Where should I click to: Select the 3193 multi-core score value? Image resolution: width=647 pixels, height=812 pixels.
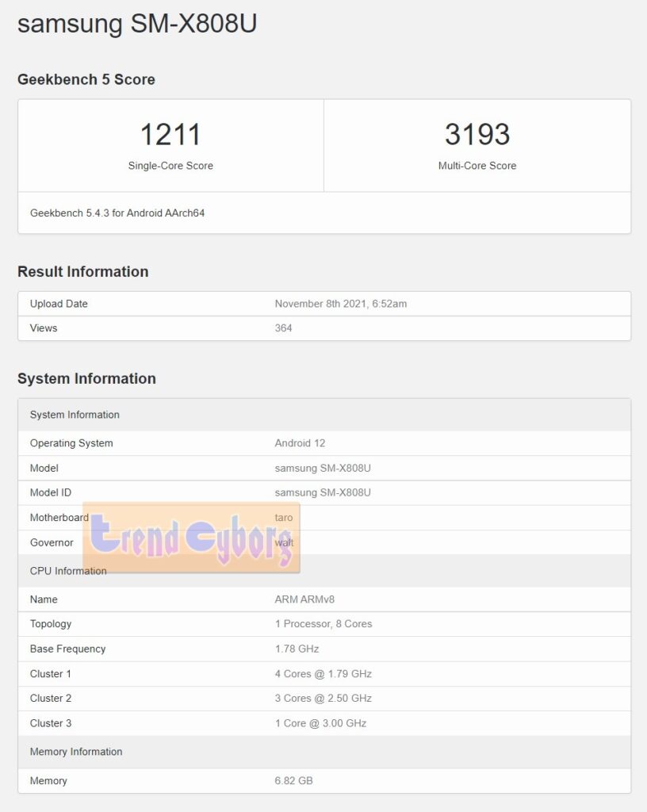coord(477,134)
